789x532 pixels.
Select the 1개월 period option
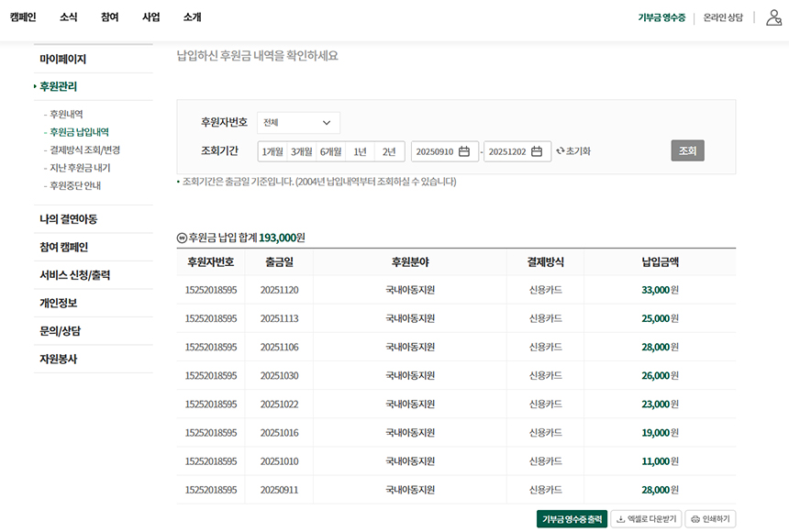[272, 151]
